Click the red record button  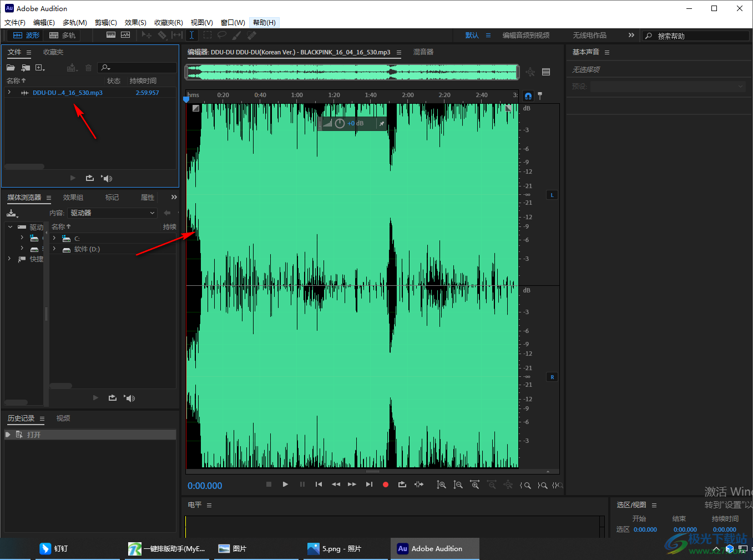pyautogui.click(x=386, y=485)
